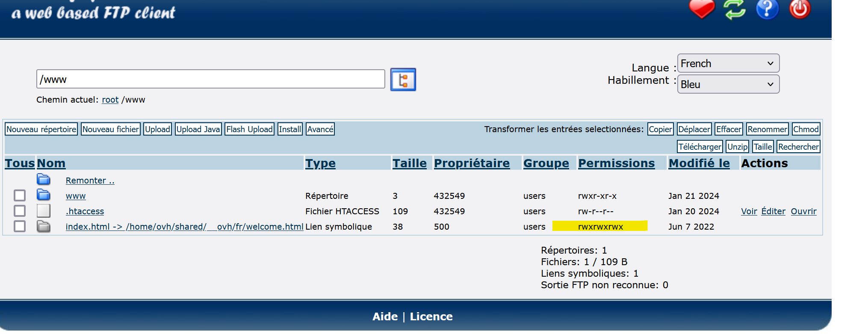Sort entries by Permissions column header
Viewport: 868px width, 334px height.
616,163
